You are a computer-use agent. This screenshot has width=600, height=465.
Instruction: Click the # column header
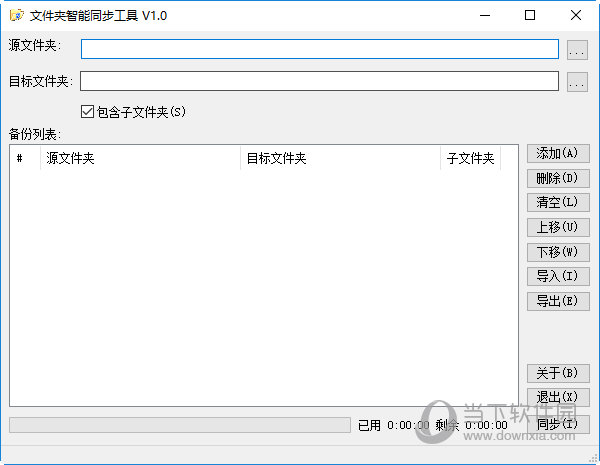tap(25, 158)
